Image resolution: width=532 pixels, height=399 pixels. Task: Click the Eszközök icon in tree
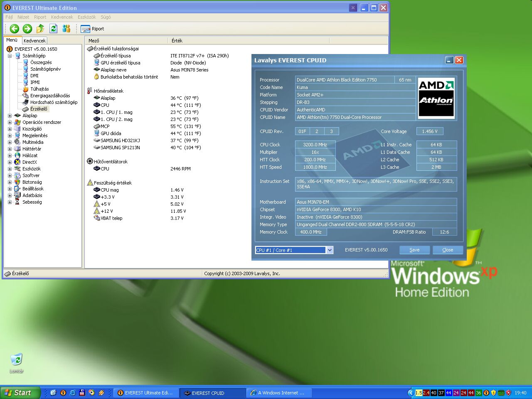(17, 169)
